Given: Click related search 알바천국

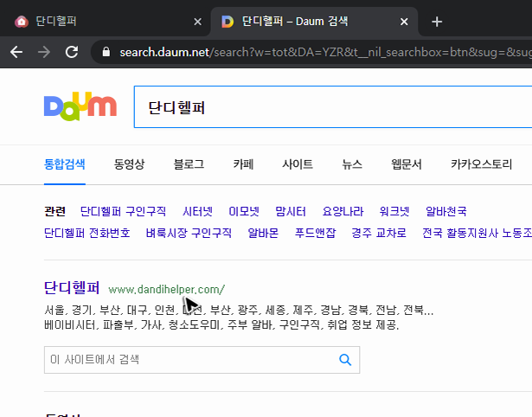Looking at the screenshot, I should 446,211.
